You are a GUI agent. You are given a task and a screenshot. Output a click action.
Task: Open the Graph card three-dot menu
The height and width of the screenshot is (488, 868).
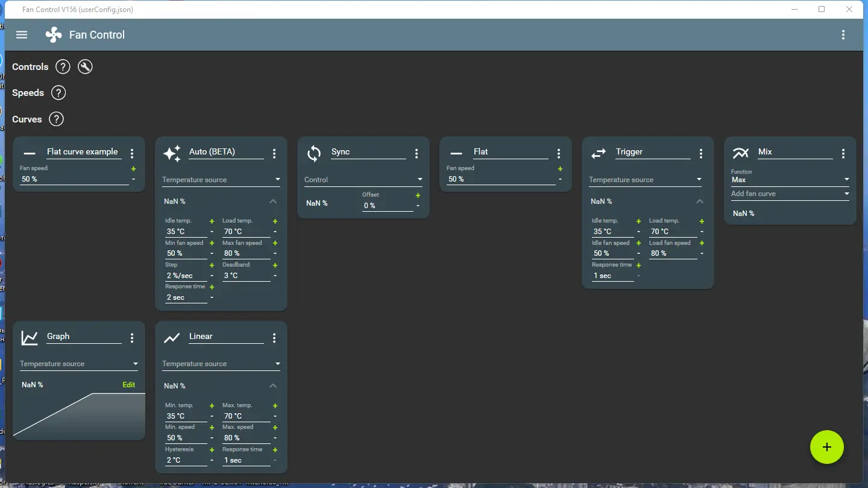point(132,338)
